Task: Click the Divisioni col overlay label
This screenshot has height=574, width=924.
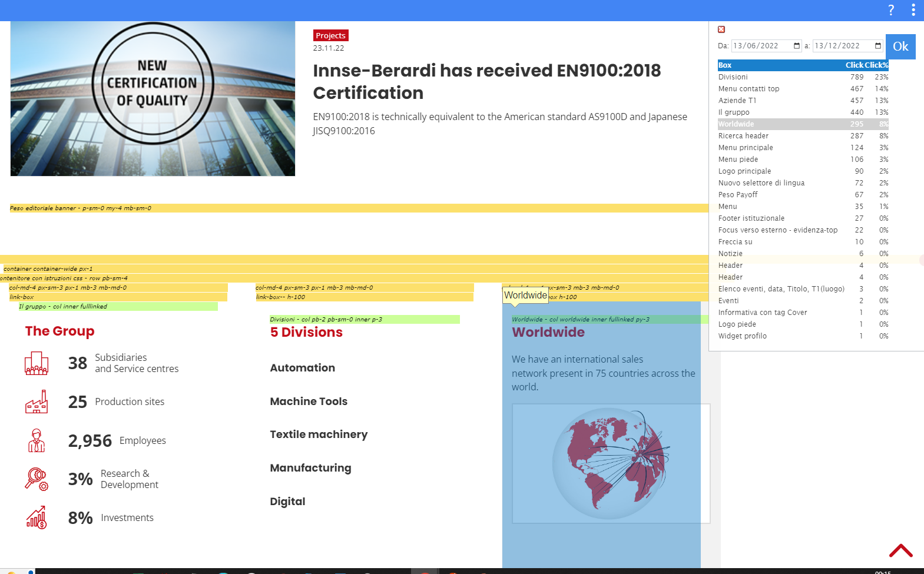Action: 326,320
